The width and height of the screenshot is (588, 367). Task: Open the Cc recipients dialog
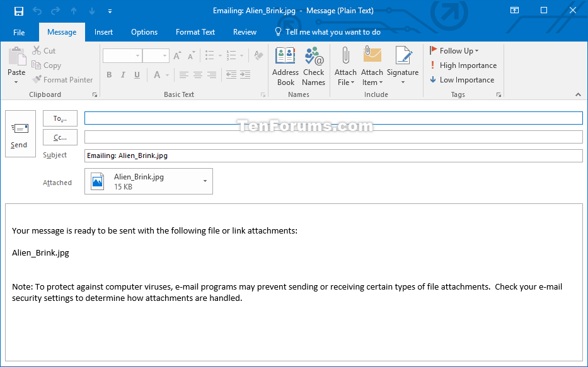(x=60, y=137)
